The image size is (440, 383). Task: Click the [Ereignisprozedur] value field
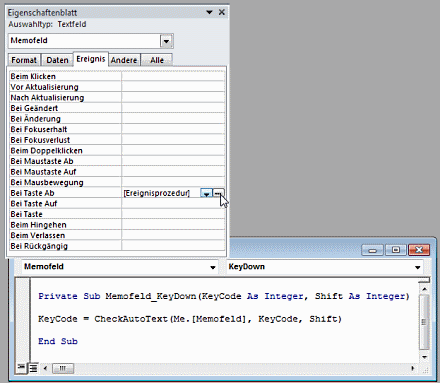pyautogui.click(x=161, y=193)
